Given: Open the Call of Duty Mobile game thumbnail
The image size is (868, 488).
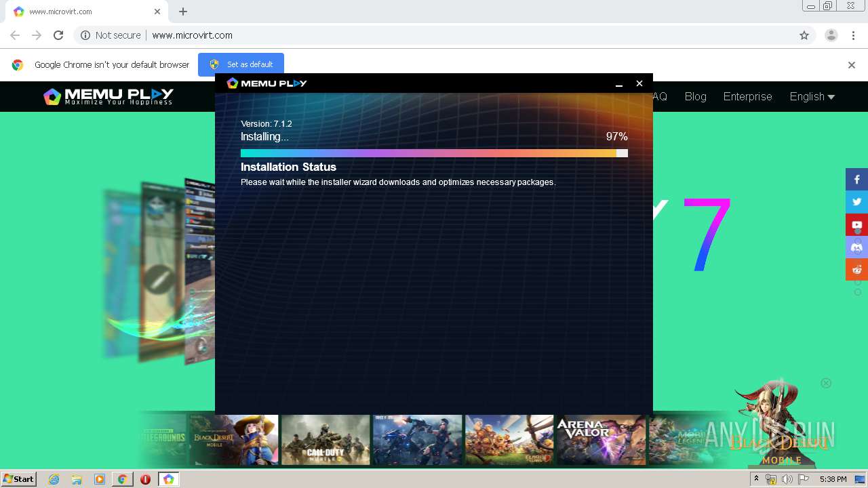Looking at the screenshot, I should coord(325,440).
